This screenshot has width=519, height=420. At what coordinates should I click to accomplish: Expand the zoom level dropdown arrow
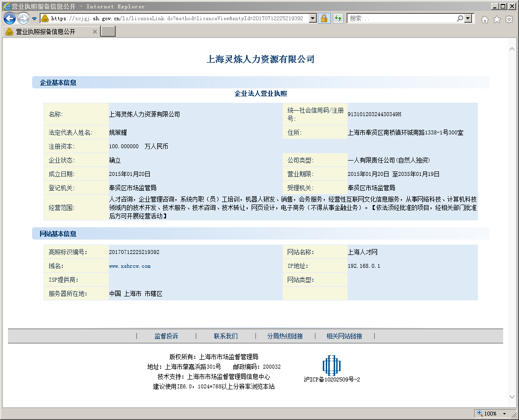click(x=505, y=414)
